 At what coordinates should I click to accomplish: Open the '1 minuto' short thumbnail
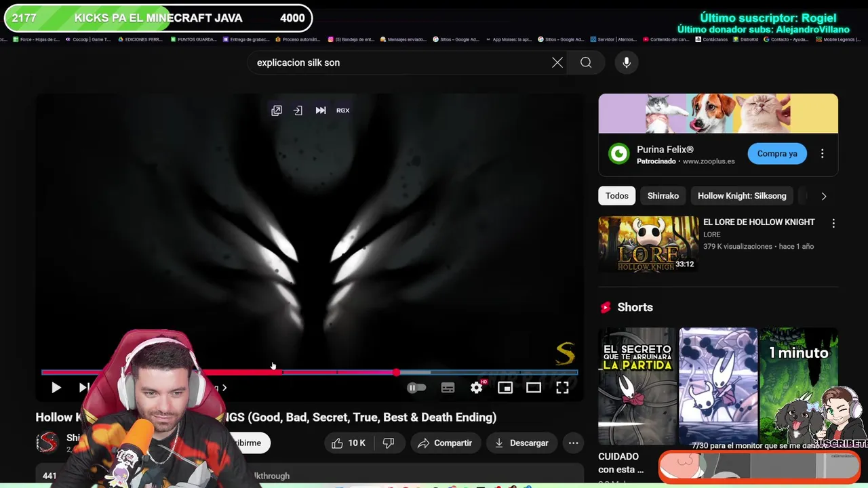point(799,386)
